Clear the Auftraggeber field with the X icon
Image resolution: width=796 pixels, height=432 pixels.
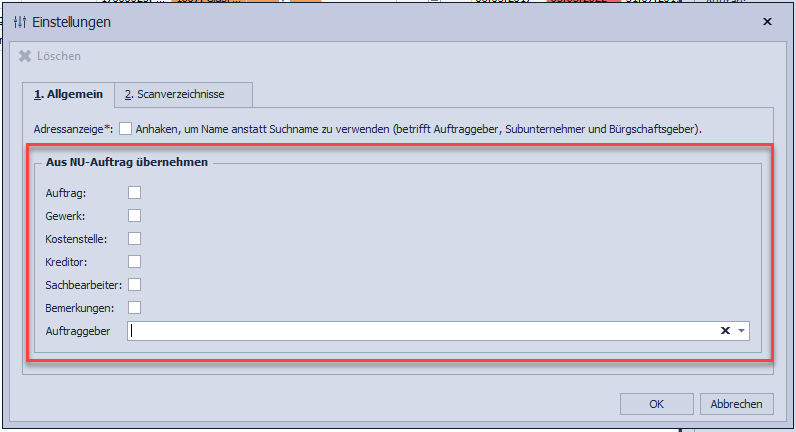pos(725,331)
